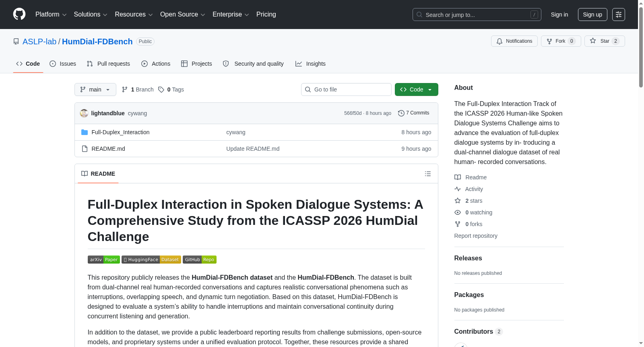The image size is (644, 347).
Task: Click the arXiv Paper badge
Action: 104,260
